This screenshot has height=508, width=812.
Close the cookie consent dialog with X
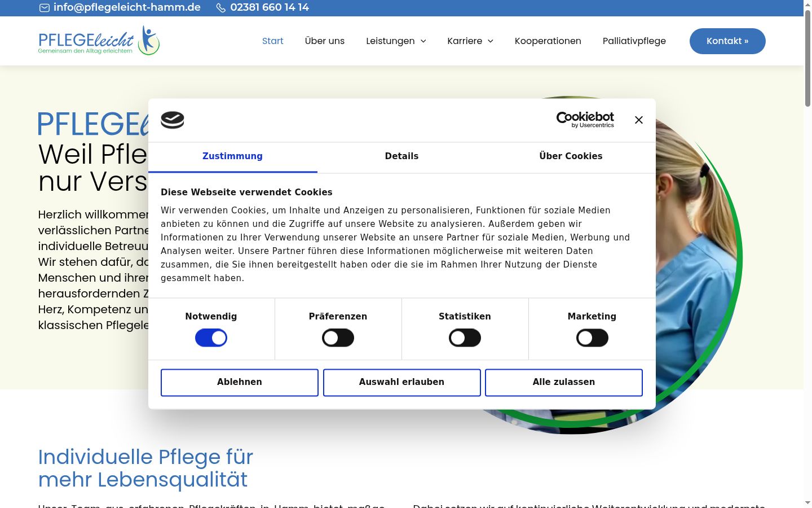(639, 120)
